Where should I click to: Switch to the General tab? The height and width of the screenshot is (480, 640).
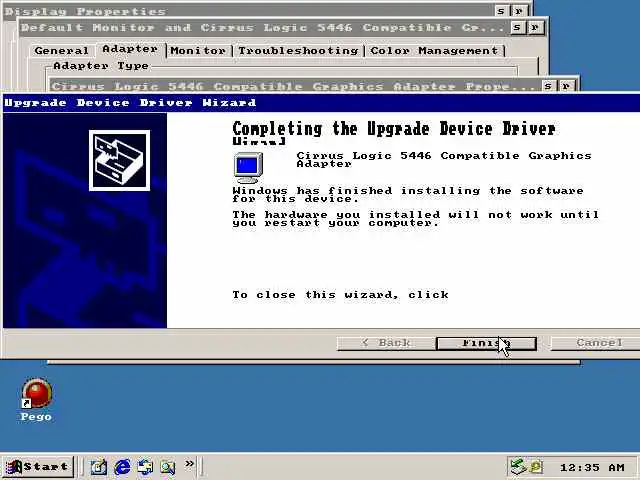(x=62, y=51)
